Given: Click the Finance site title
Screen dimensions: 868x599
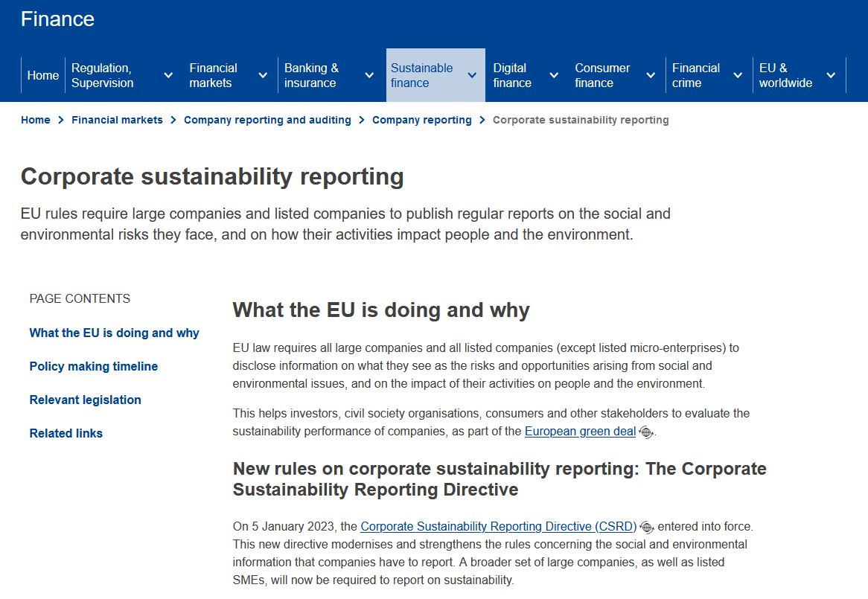Looking at the screenshot, I should tap(57, 19).
